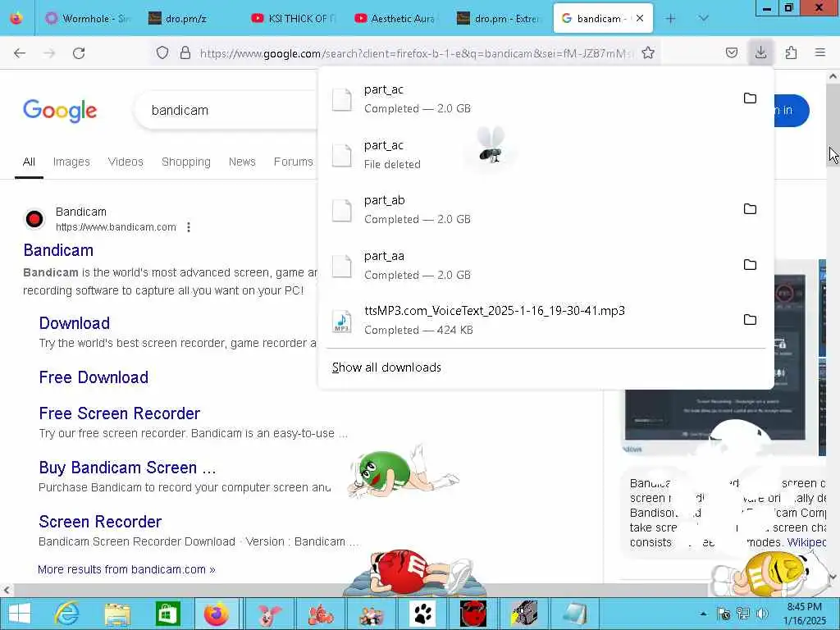The height and width of the screenshot is (630, 840).
Task: Click the Firefox taskbar icon
Action: [217, 614]
